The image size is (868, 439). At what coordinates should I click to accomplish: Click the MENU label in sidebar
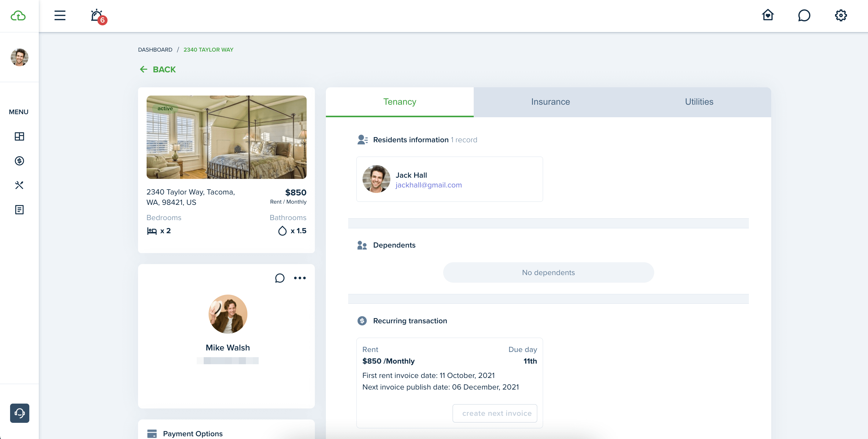[x=19, y=112]
